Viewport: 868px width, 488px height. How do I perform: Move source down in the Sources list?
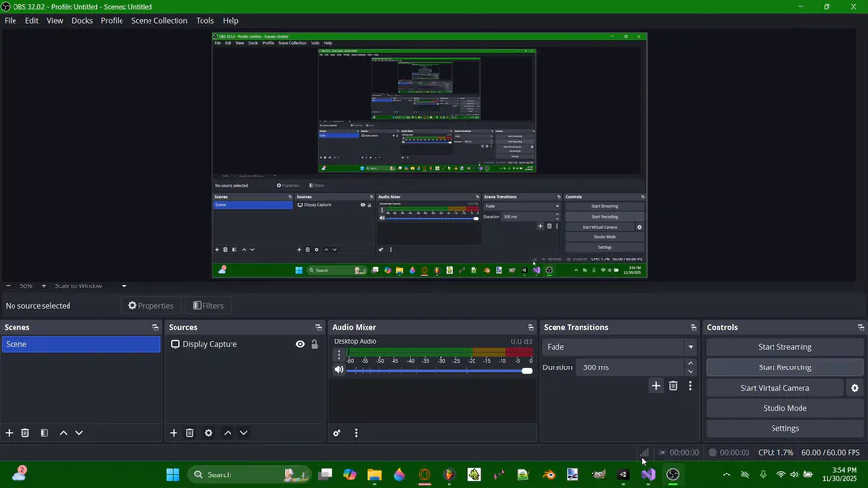coord(244,433)
